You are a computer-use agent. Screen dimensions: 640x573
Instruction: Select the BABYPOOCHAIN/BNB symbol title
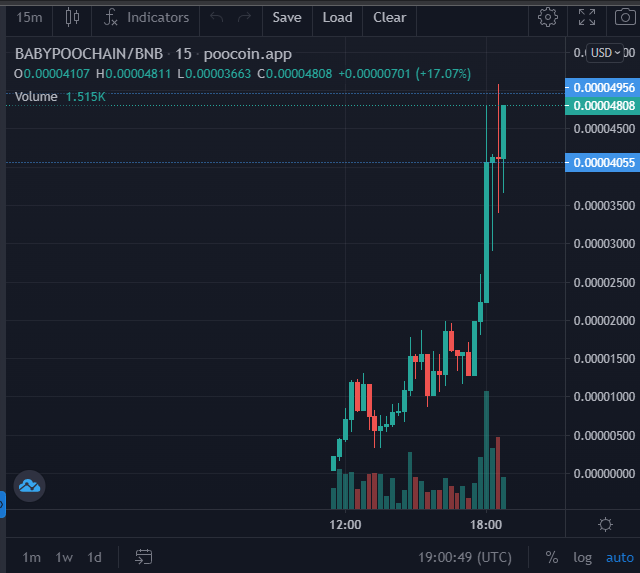[89, 54]
